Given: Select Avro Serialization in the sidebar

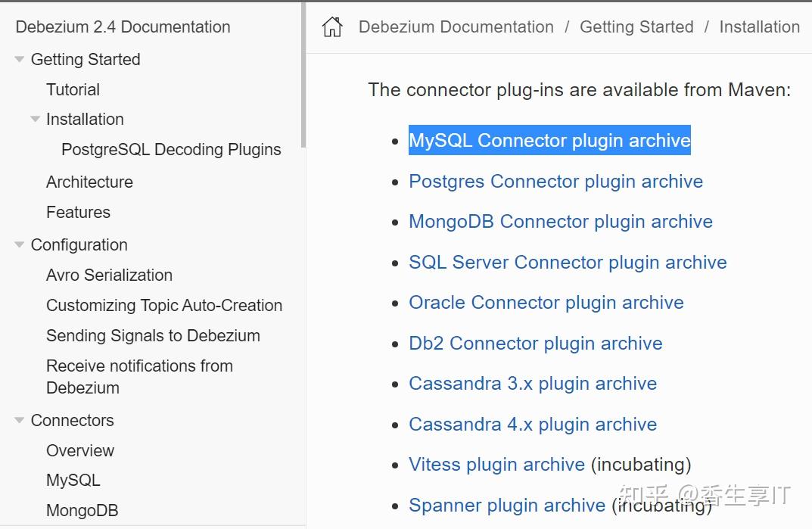Looking at the screenshot, I should coord(109,275).
